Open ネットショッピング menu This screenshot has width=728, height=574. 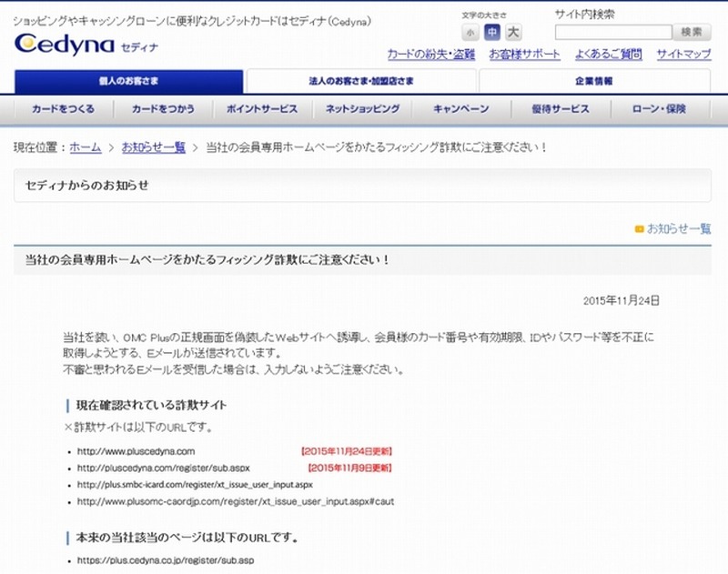(x=362, y=109)
